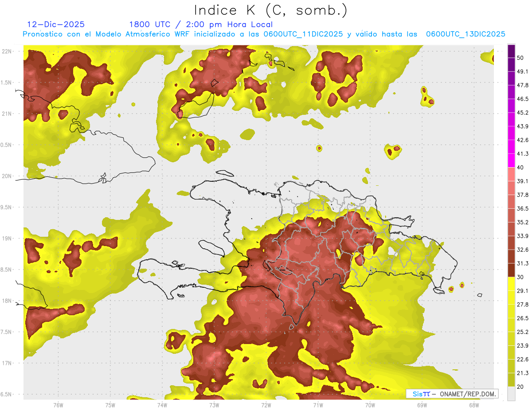
Task: Click the colorbar value 37.8
Action: point(523,195)
